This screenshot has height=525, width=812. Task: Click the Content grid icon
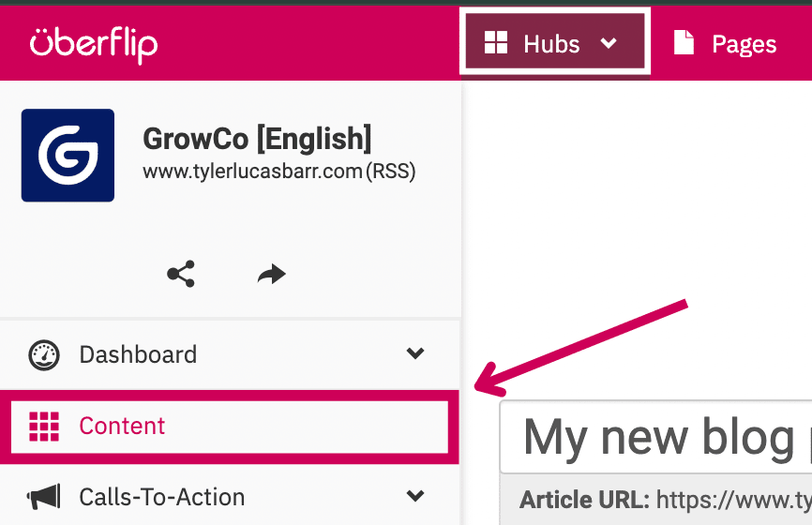tap(44, 427)
